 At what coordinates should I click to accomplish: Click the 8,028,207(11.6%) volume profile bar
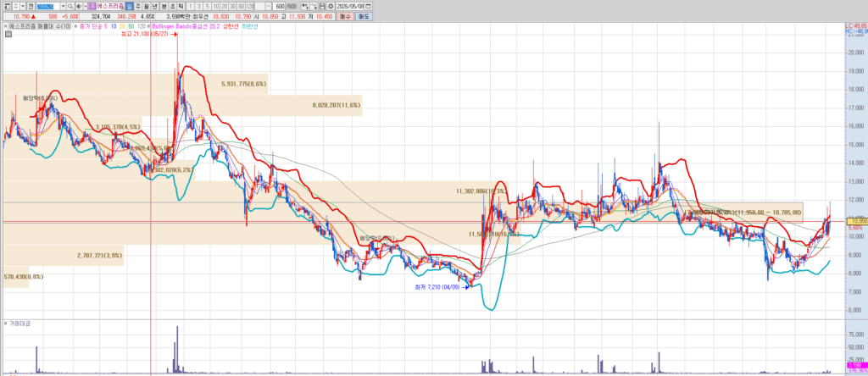coord(182,105)
